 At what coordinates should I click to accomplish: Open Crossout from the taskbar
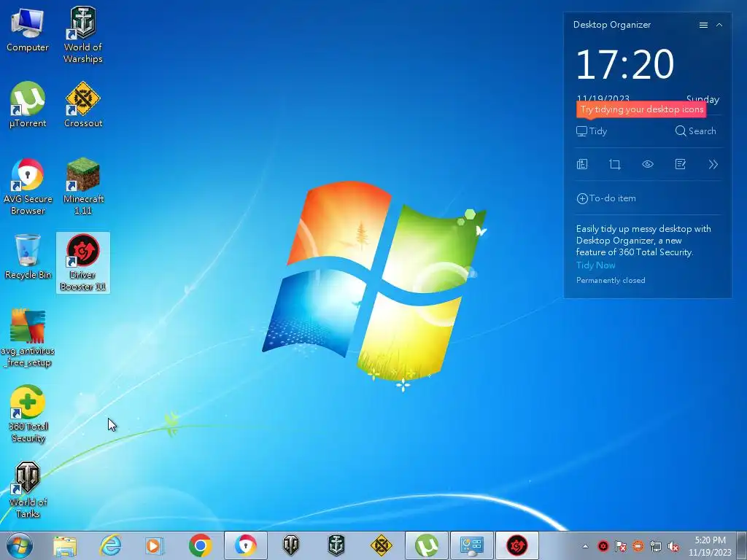pyautogui.click(x=381, y=545)
